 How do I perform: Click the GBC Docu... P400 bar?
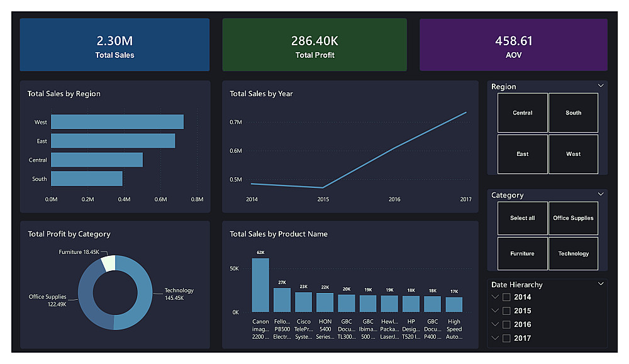pos(433,304)
